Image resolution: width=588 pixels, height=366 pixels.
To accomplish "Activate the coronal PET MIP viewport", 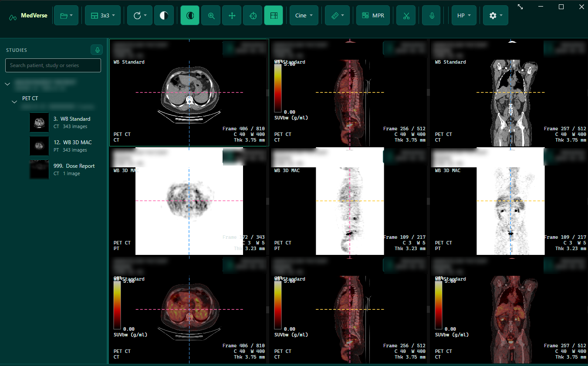I will click(x=509, y=201).
